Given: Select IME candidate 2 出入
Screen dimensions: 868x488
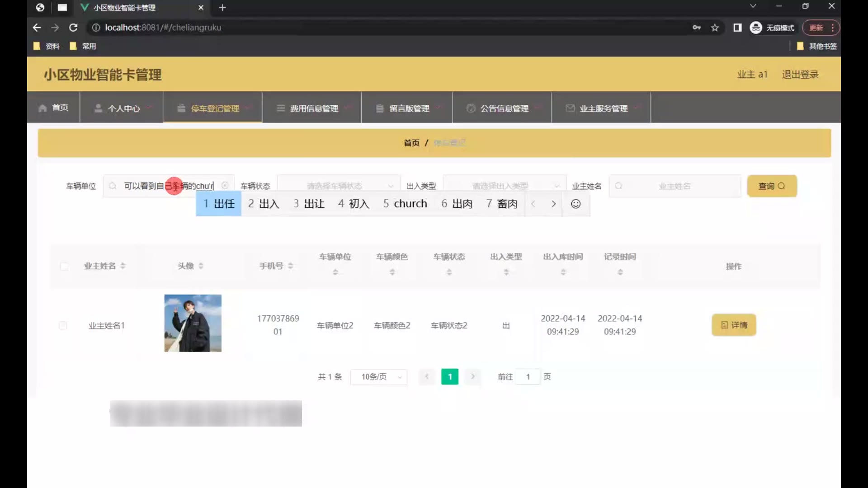Looking at the screenshot, I should (264, 204).
